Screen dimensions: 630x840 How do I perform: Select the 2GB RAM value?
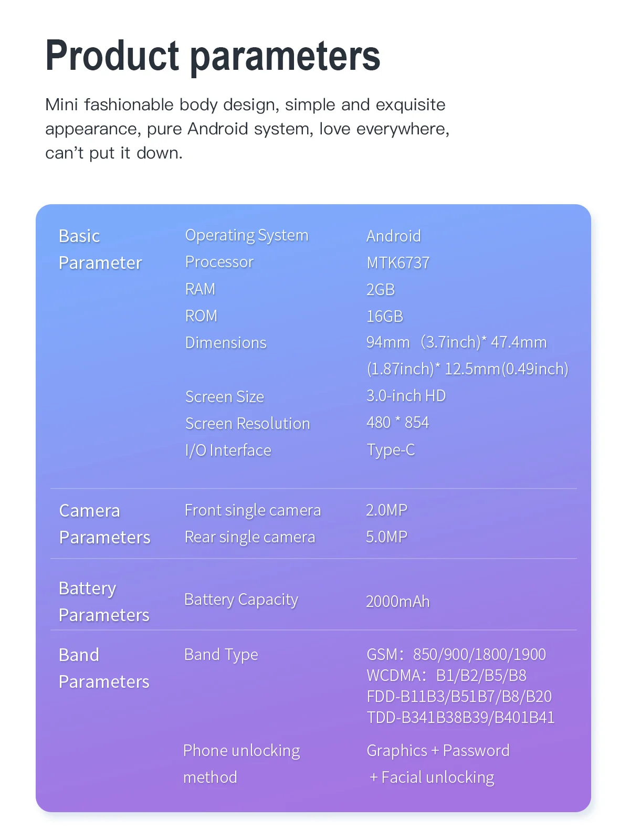[381, 289]
